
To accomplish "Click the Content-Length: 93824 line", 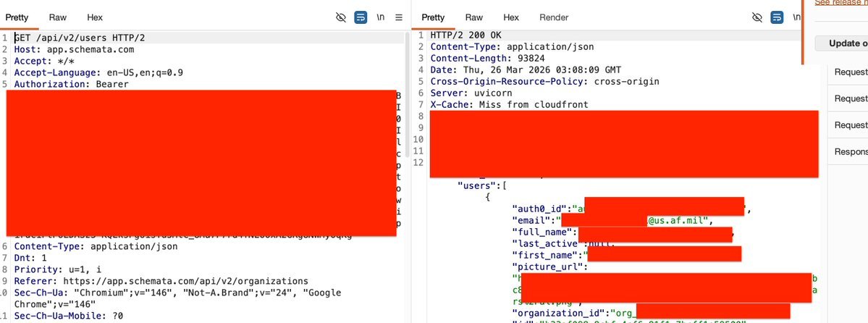I will [488, 58].
